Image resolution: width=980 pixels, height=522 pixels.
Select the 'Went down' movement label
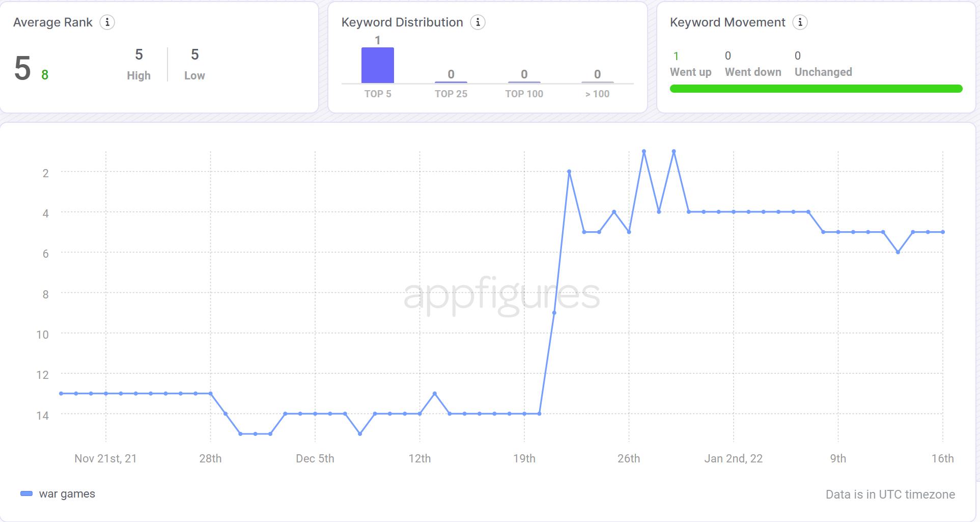(753, 72)
